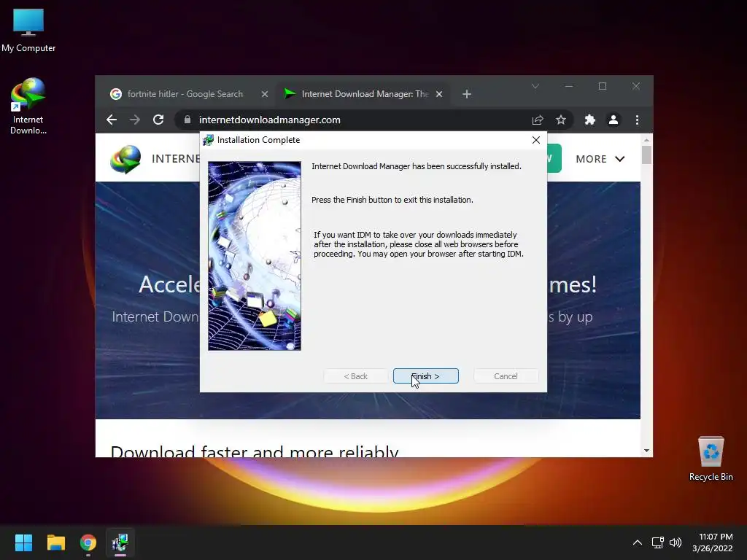
Task: Switch to fortnite hitler Google Search tab
Action: tap(185, 94)
